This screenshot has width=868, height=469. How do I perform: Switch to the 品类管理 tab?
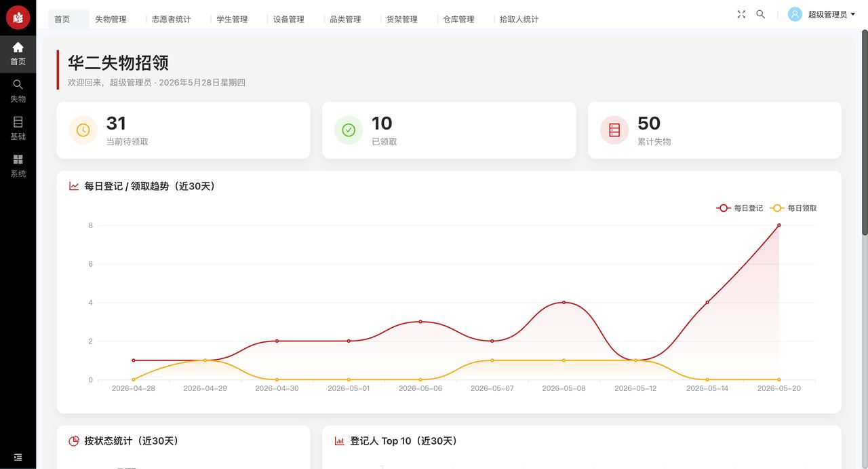point(345,20)
